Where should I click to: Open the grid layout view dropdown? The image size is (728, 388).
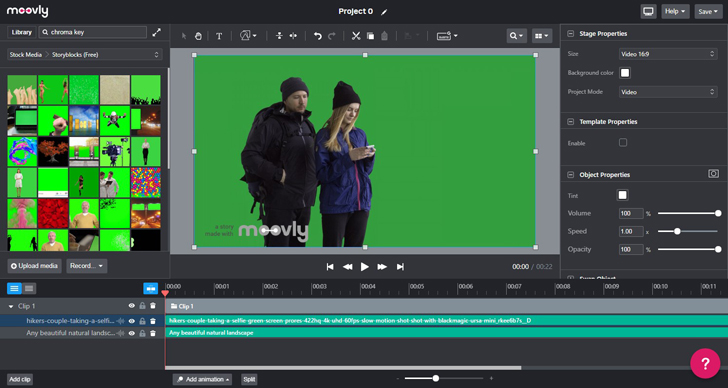(x=542, y=36)
